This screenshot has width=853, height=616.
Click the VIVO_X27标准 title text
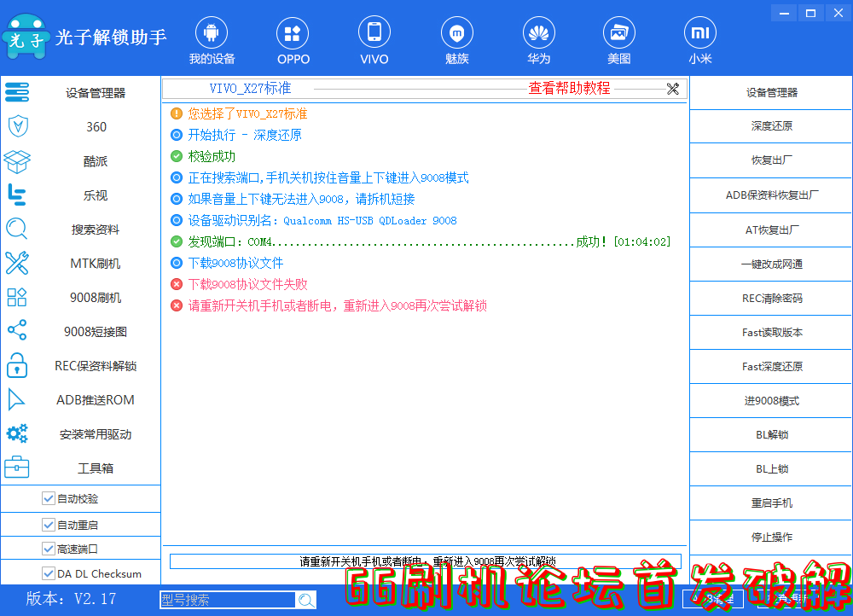tap(250, 88)
